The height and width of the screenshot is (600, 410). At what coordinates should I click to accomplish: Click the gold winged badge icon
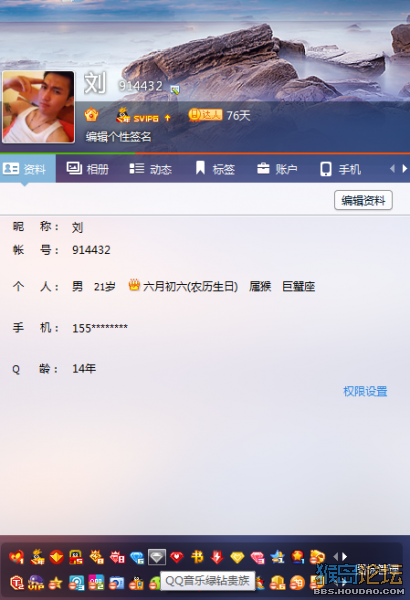coord(96,557)
